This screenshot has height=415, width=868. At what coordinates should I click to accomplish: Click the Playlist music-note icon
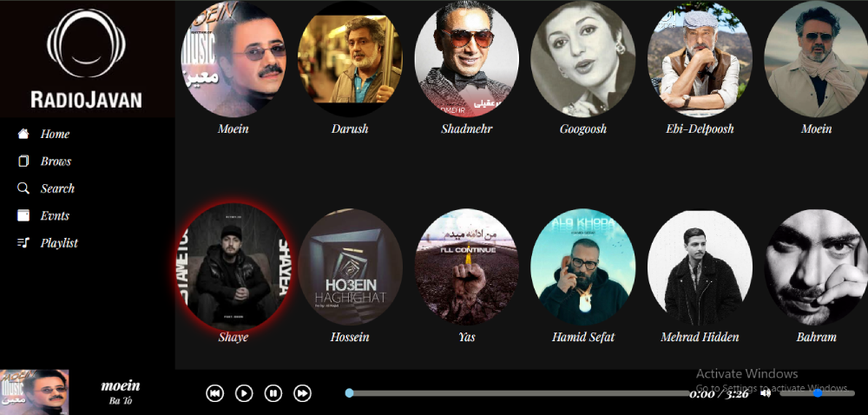click(x=23, y=242)
